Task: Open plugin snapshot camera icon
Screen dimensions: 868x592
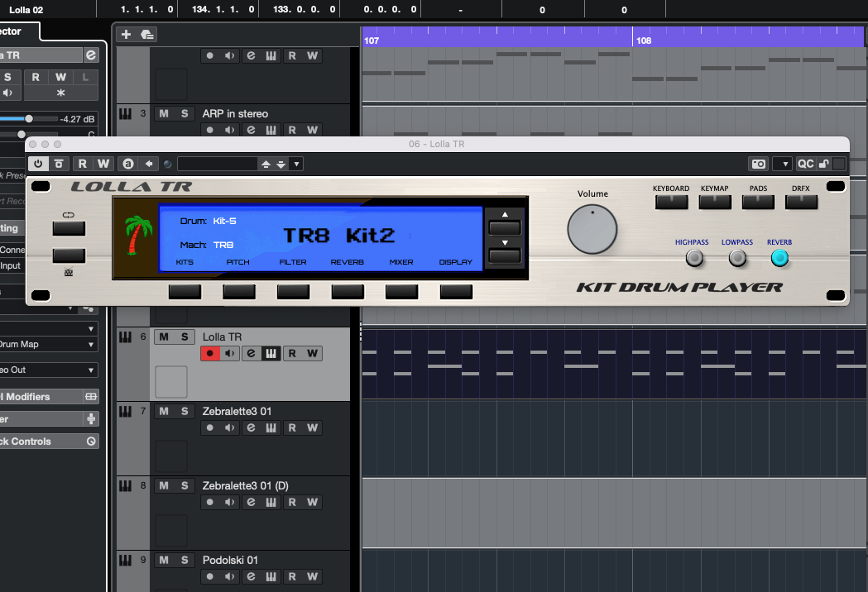Action: 759,164
